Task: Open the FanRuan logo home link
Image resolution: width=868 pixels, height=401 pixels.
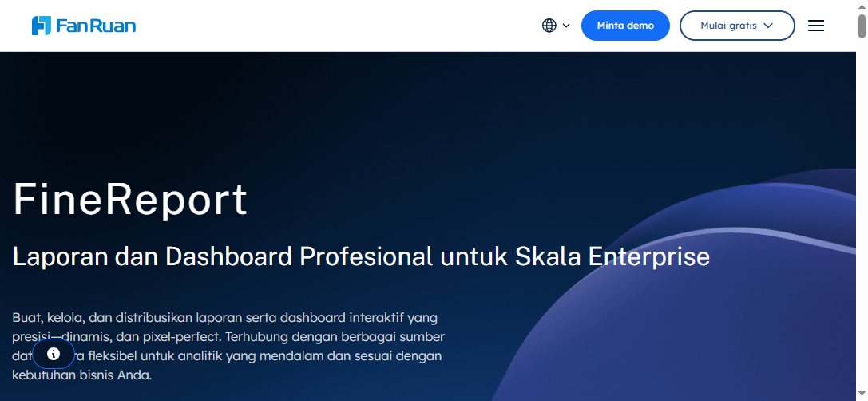Action: point(84,26)
